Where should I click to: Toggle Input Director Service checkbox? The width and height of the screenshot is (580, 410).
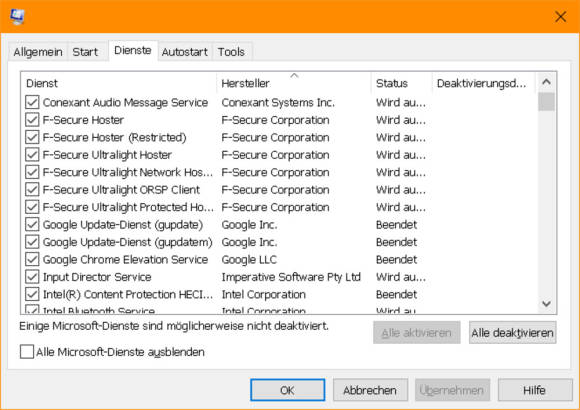32,276
